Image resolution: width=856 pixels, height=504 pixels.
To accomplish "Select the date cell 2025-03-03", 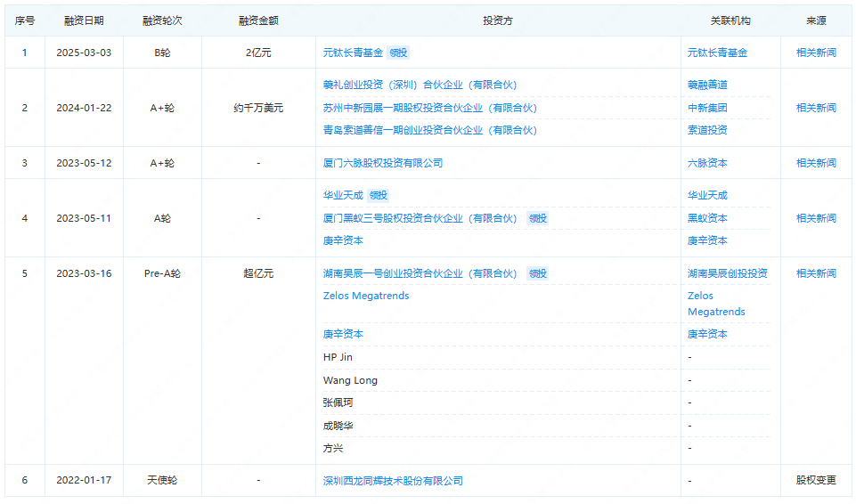I will tap(84, 53).
